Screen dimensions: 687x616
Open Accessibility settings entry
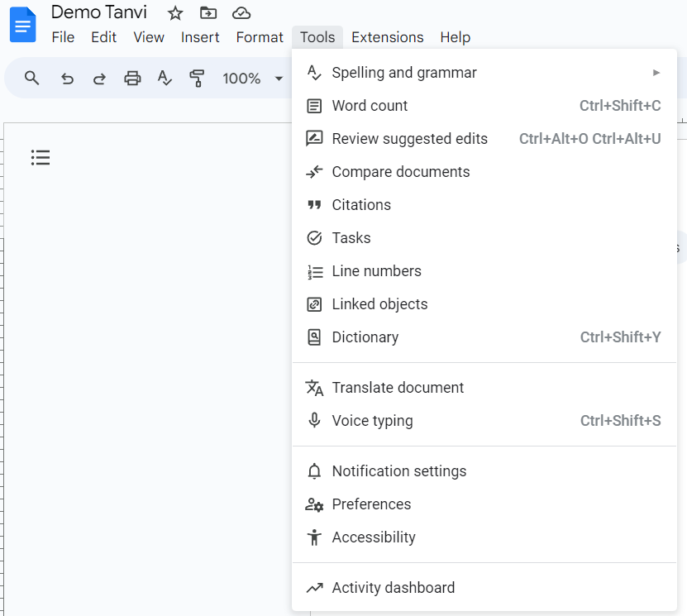point(484,537)
